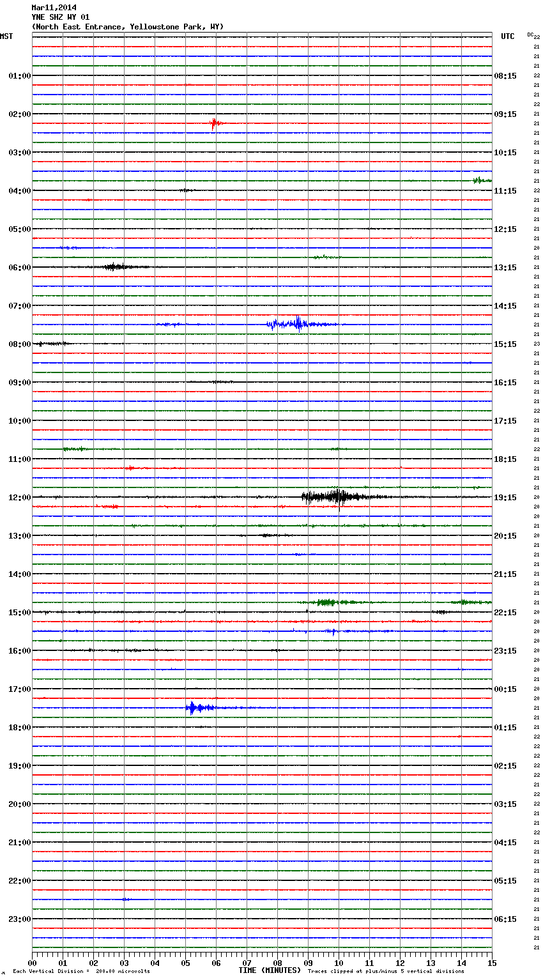Click the 16:15 UTC time label
The width and height of the screenshot is (543, 980).
505,382
